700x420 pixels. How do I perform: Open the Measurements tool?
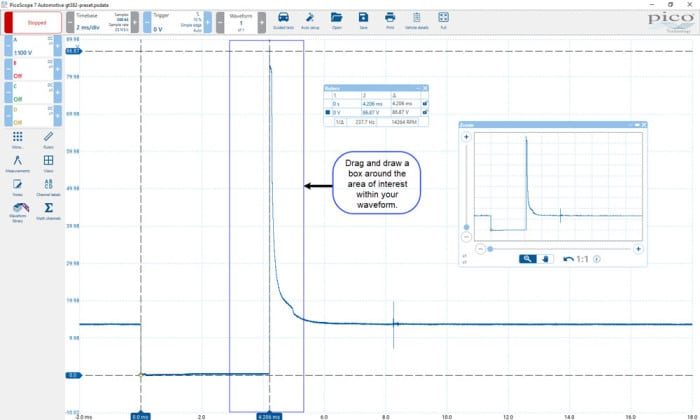pyautogui.click(x=17, y=163)
